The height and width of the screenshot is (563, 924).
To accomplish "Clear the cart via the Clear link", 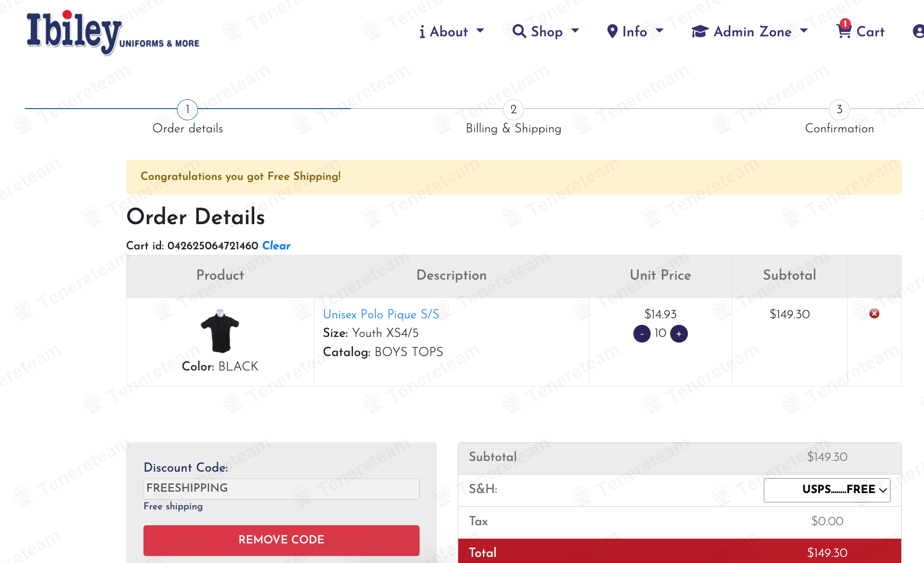I will click(x=276, y=246).
